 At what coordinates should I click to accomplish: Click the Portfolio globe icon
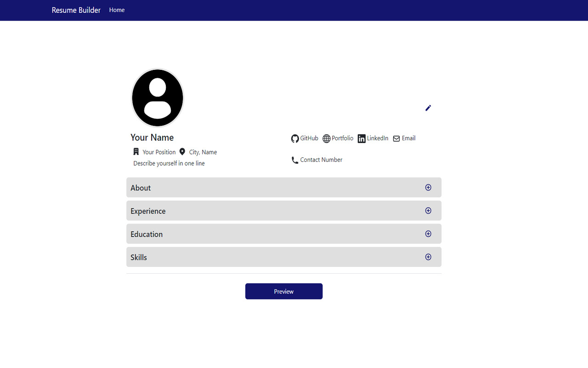click(327, 138)
